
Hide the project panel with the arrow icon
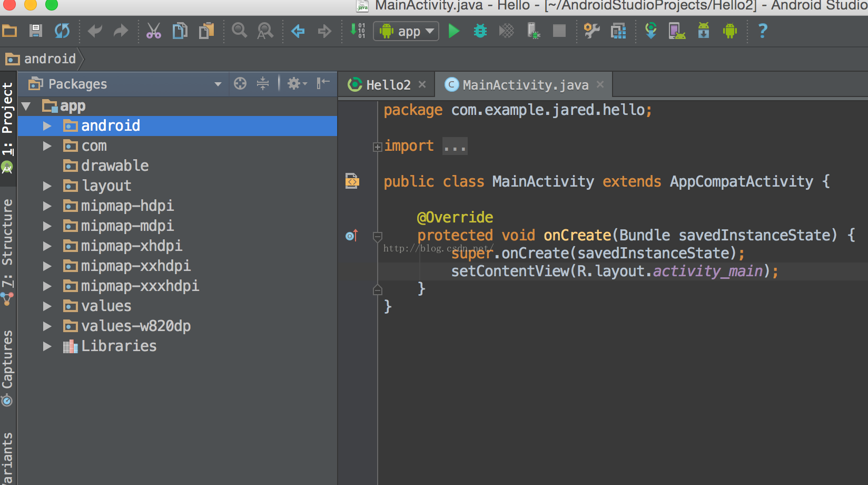pyautogui.click(x=323, y=83)
